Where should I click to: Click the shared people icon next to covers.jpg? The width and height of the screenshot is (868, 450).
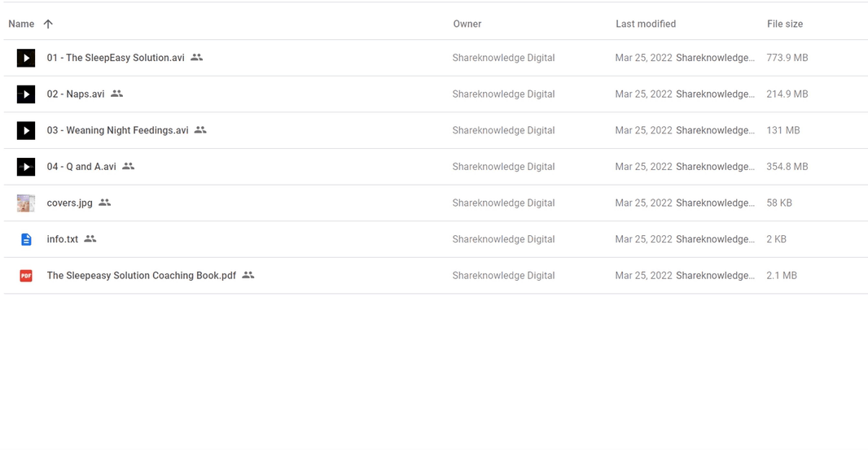point(104,203)
